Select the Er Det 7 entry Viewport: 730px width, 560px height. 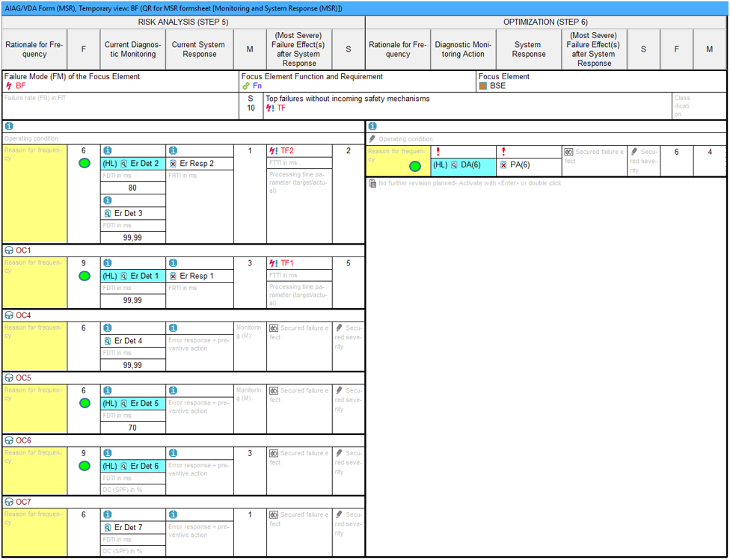tap(133, 527)
